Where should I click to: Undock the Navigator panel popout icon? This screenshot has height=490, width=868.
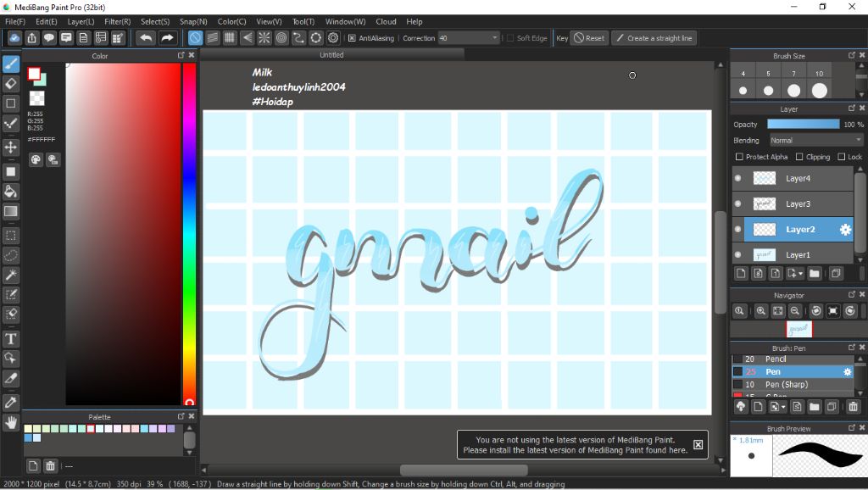[852, 294]
